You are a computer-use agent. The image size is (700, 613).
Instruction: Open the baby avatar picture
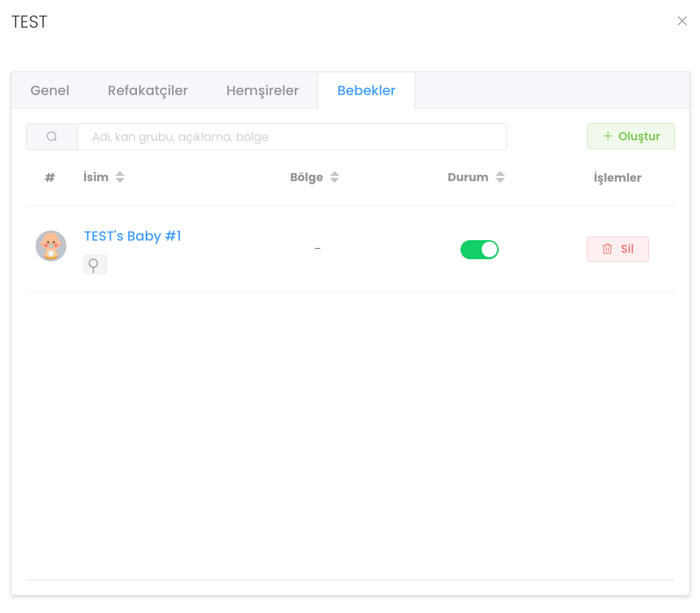click(x=51, y=246)
